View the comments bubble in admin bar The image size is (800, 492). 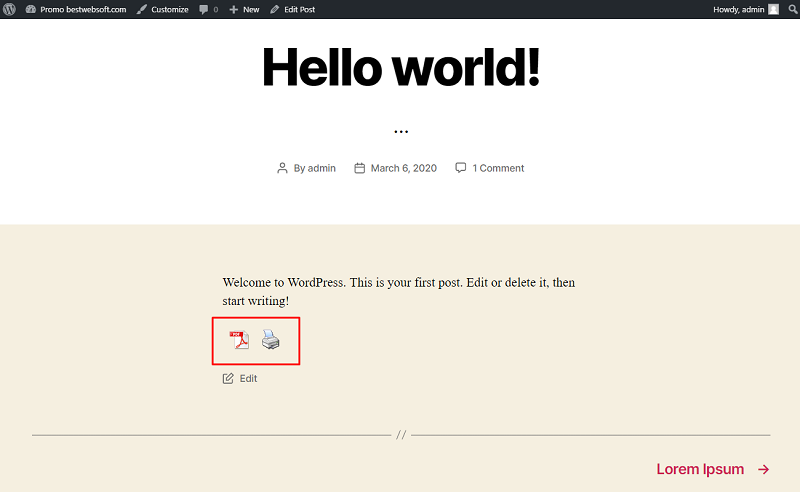click(209, 9)
